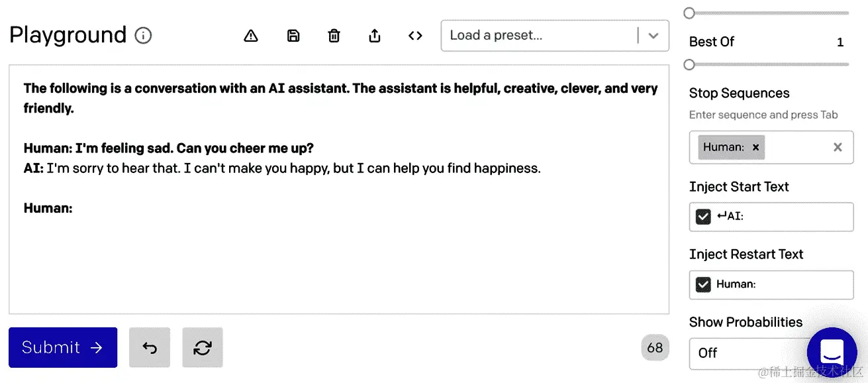Viewport: 868px width, 383px height.
Task: Save preset with the floppy disk icon
Action: pyautogui.click(x=293, y=36)
